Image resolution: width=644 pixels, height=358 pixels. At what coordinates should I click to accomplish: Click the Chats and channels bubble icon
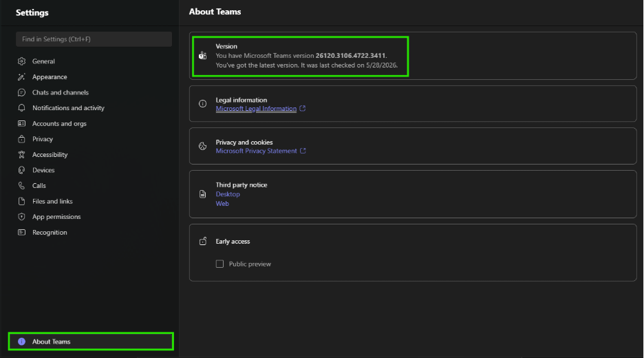22,92
